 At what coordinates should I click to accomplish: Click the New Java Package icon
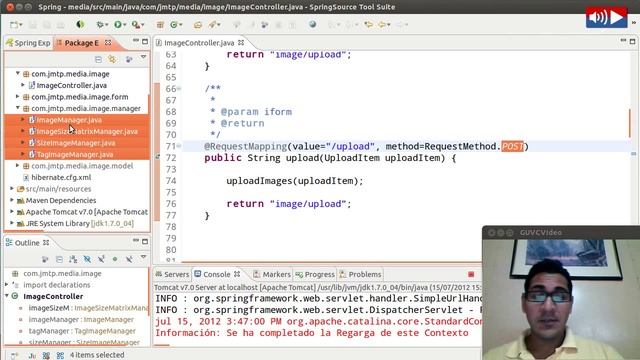tap(160, 25)
